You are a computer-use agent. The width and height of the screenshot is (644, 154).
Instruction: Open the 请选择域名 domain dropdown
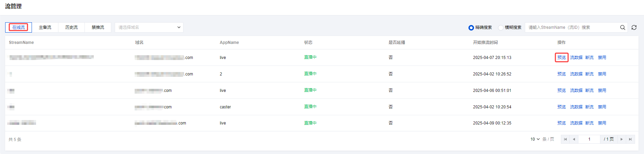pyautogui.click(x=149, y=27)
